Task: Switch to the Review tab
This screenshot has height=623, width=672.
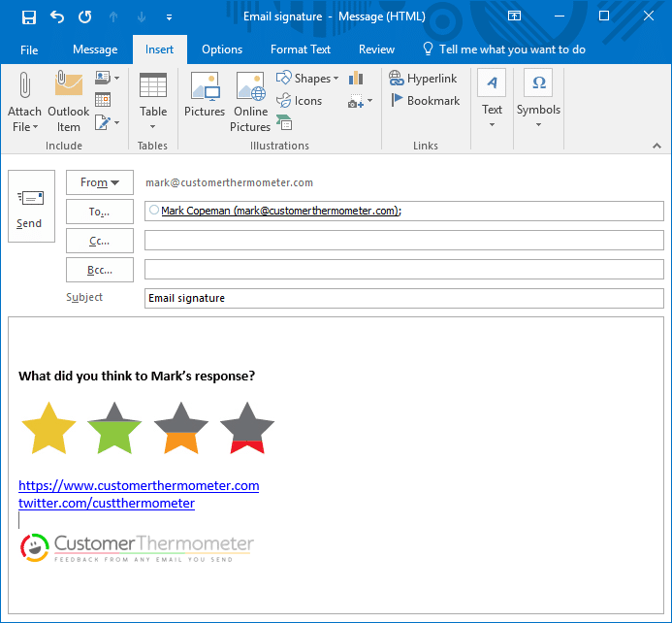Action: (x=376, y=49)
